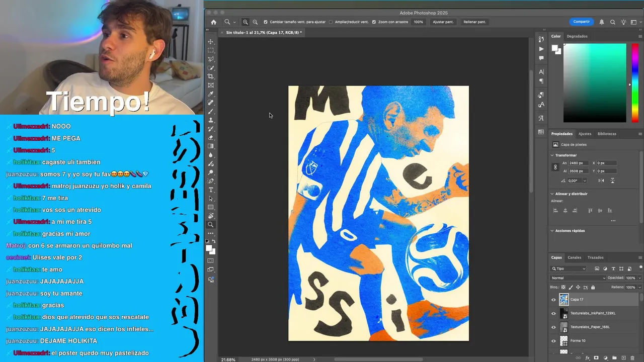This screenshot has height=362, width=644.
Task: Click the 100% zoom button
Action: pos(418,22)
